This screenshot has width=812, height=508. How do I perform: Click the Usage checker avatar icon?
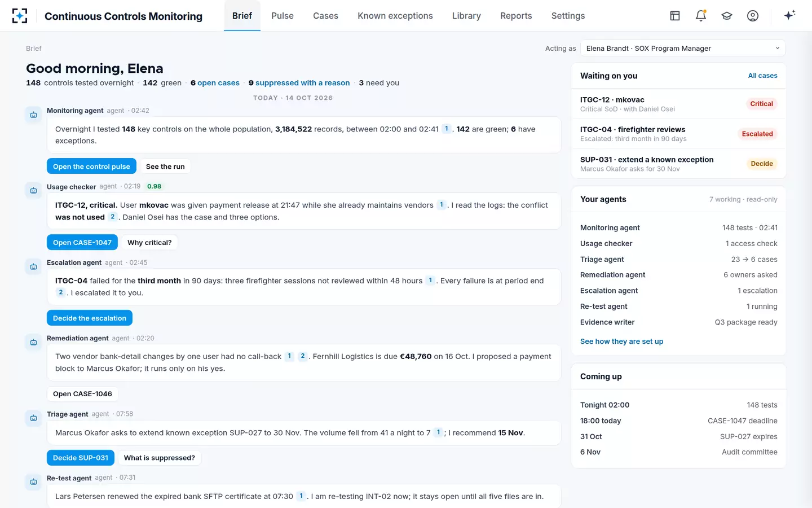(33, 191)
